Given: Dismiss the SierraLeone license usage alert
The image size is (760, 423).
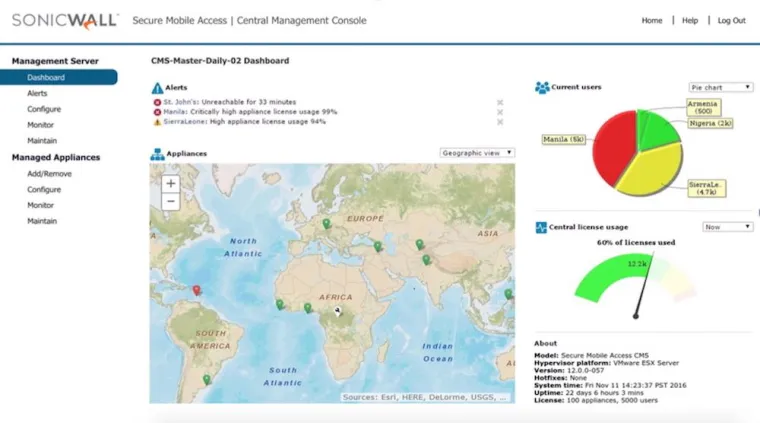Looking at the screenshot, I should (500, 122).
